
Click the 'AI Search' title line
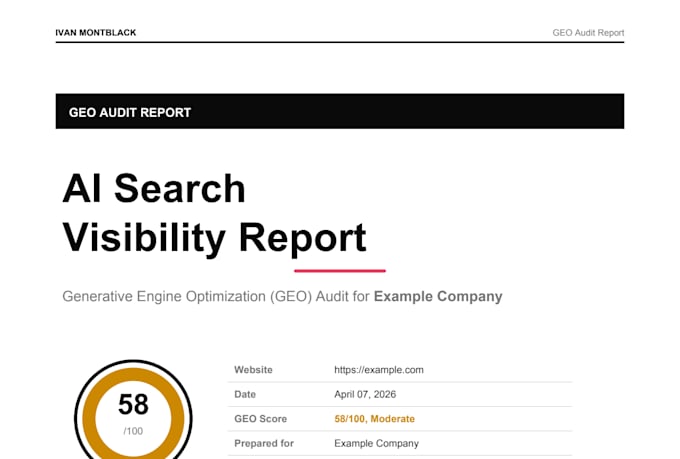pyautogui.click(x=154, y=188)
